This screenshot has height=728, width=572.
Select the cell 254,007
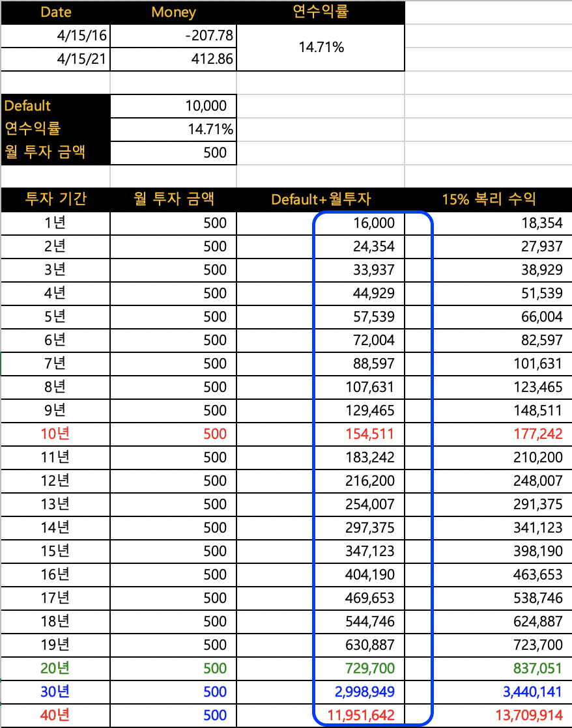[x=321, y=505]
